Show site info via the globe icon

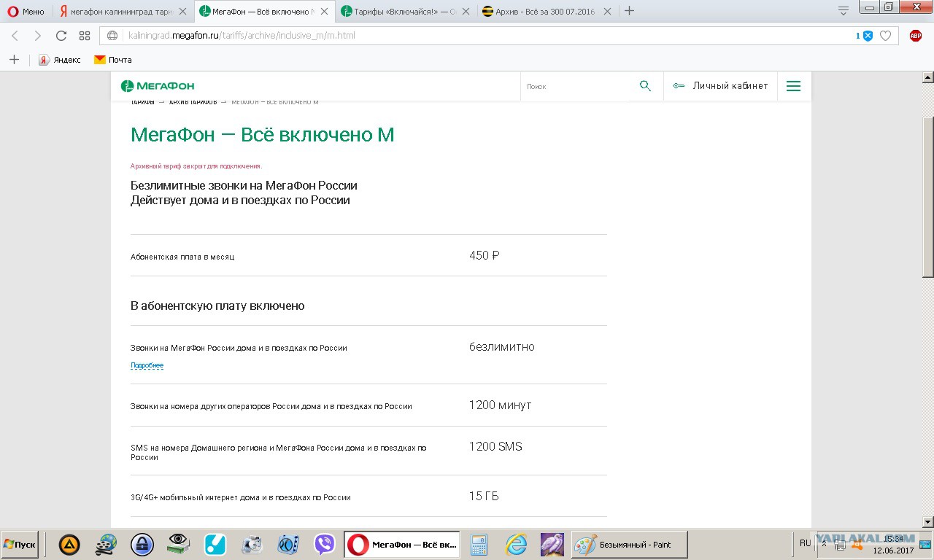coord(112,36)
